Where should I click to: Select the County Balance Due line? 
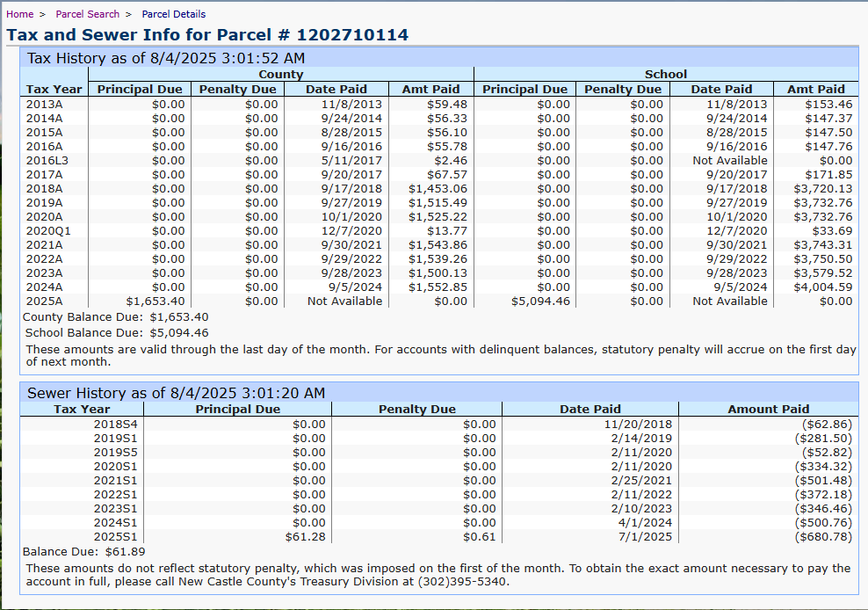coord(115,316)
